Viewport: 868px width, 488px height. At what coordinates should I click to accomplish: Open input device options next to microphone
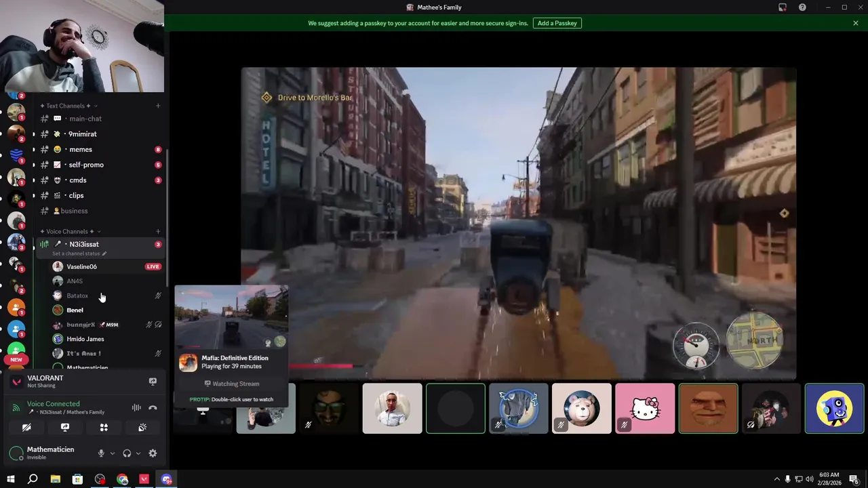coord(112,453)
